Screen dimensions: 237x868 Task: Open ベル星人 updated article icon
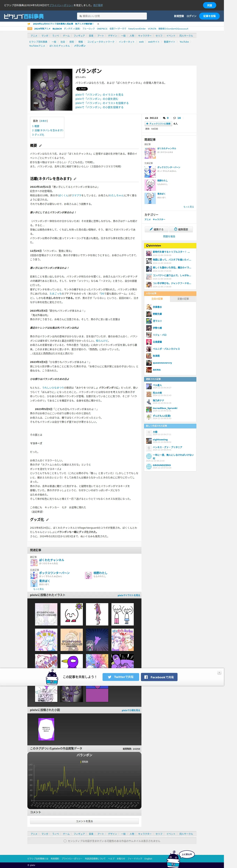pyautogui.click(x=149, y=386)
